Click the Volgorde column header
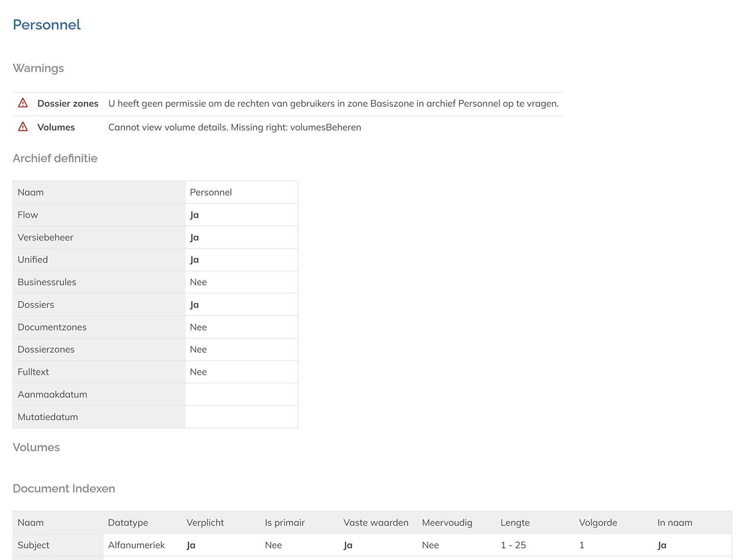The image size is (735, 560). [598, 523]
